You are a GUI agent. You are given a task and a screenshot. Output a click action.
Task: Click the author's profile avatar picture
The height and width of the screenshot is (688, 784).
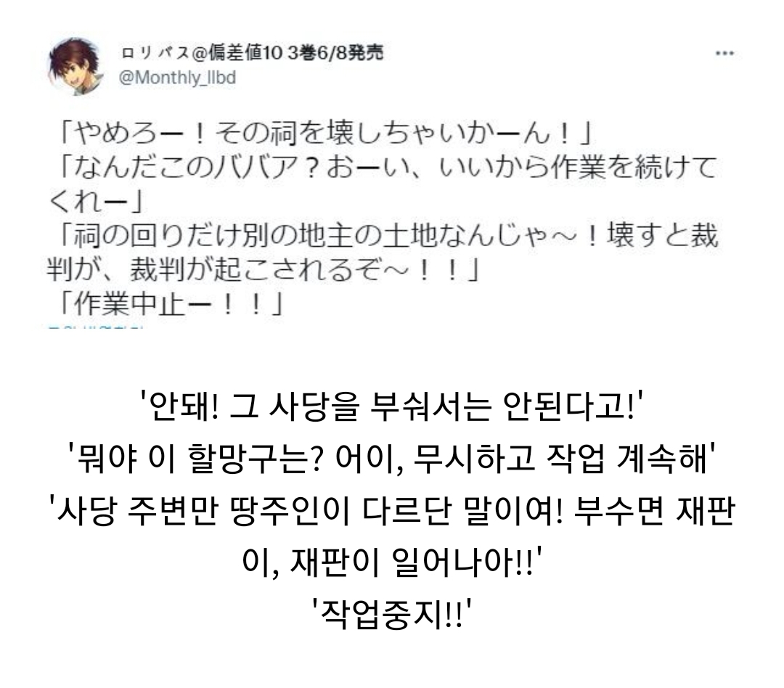point(75,66)
